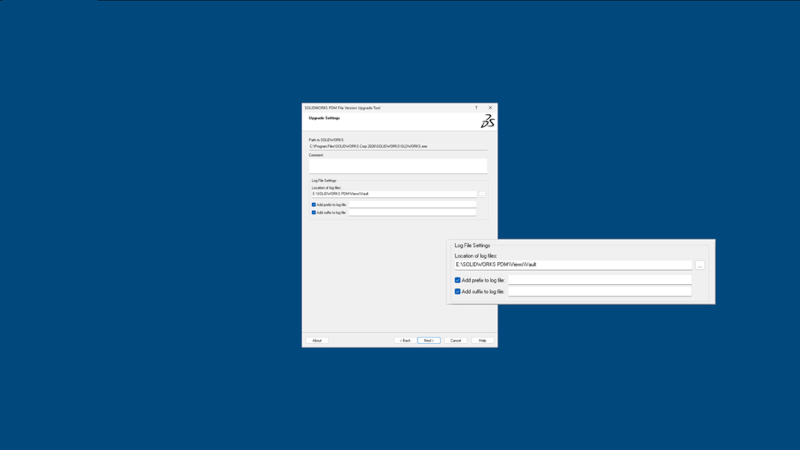
Task: Click the browse ellipsis button in the enlarged callout
Action: pyautogui.click(x=700, y=265)
